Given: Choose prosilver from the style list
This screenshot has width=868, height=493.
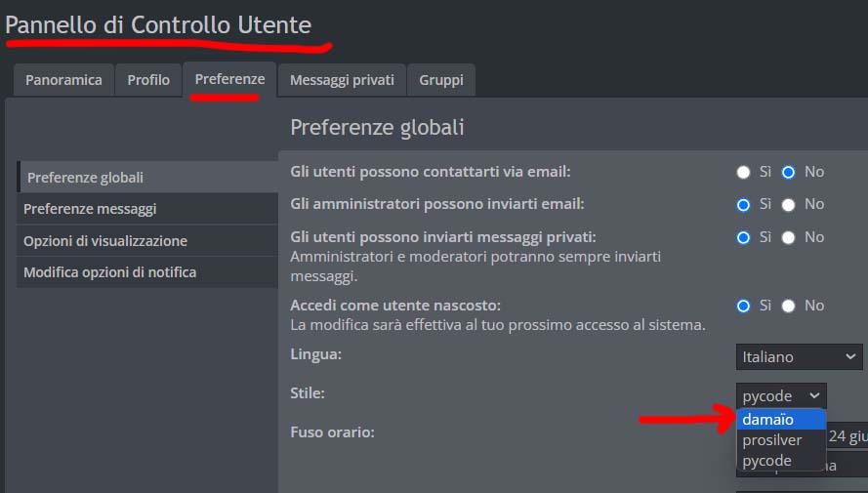Looking at the screenshot, I should 772,440.
